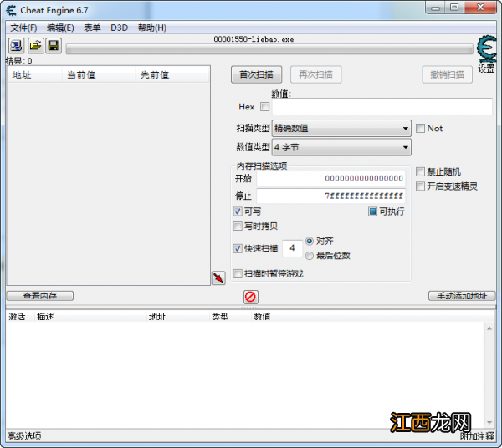Select the 对齐 radio button
502x448 pixels.
[x=310, y=241]
